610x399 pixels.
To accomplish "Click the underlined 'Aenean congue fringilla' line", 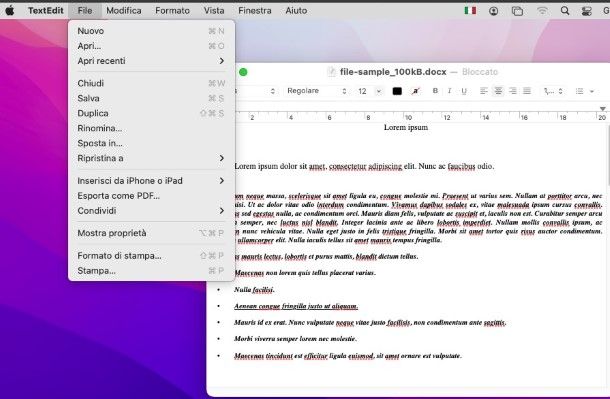I will tap(296, 306).
